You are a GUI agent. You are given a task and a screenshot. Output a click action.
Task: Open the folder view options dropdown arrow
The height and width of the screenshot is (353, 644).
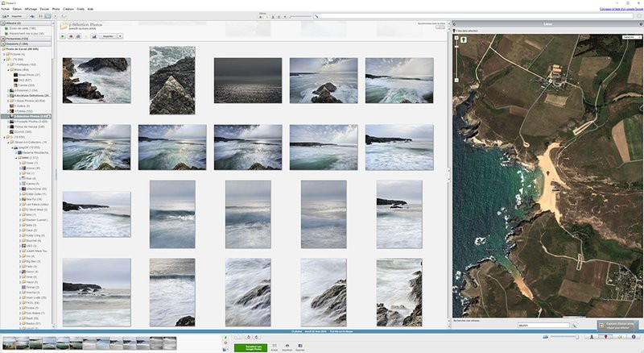tap(55, 16)
